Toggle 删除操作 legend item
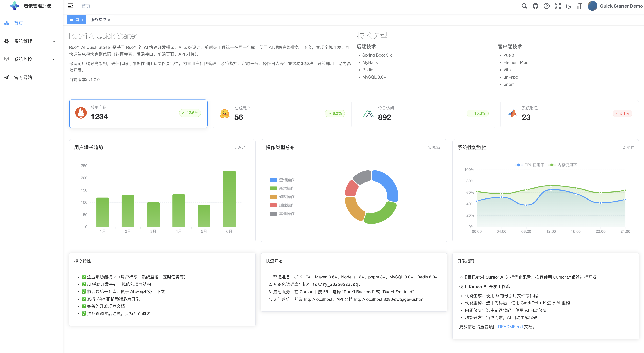This screenshot has height=353, width=644. (x=282, y=205)
